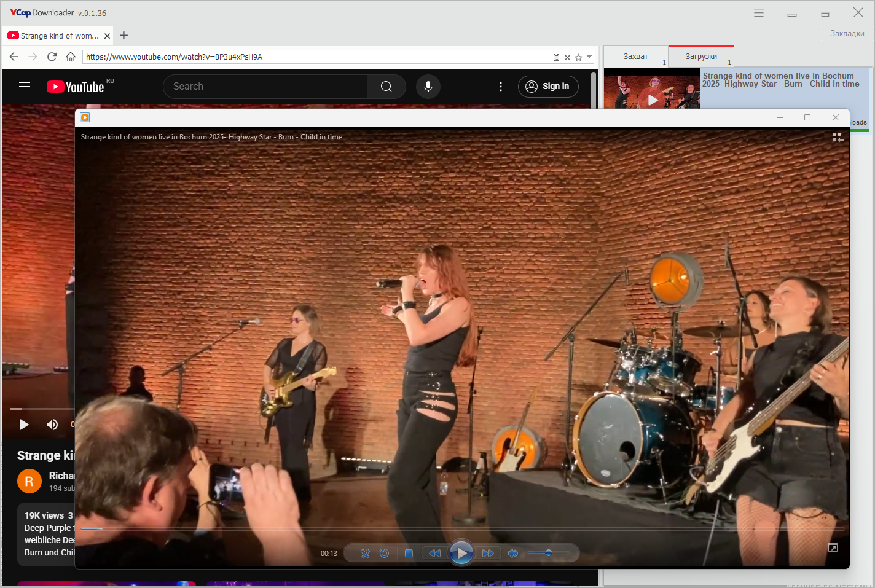
Task: Open YouTube settings three-dot menu
Action: pyautogui.click(x=501, y=87)
